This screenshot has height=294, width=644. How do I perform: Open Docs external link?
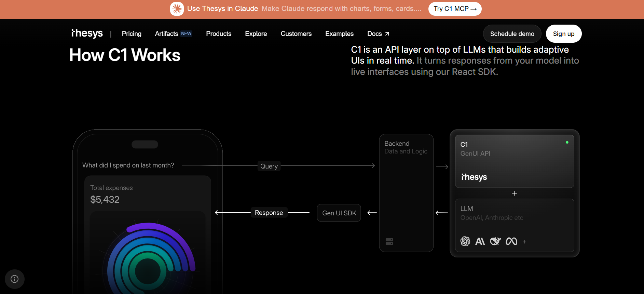click(x=378, y=34)
